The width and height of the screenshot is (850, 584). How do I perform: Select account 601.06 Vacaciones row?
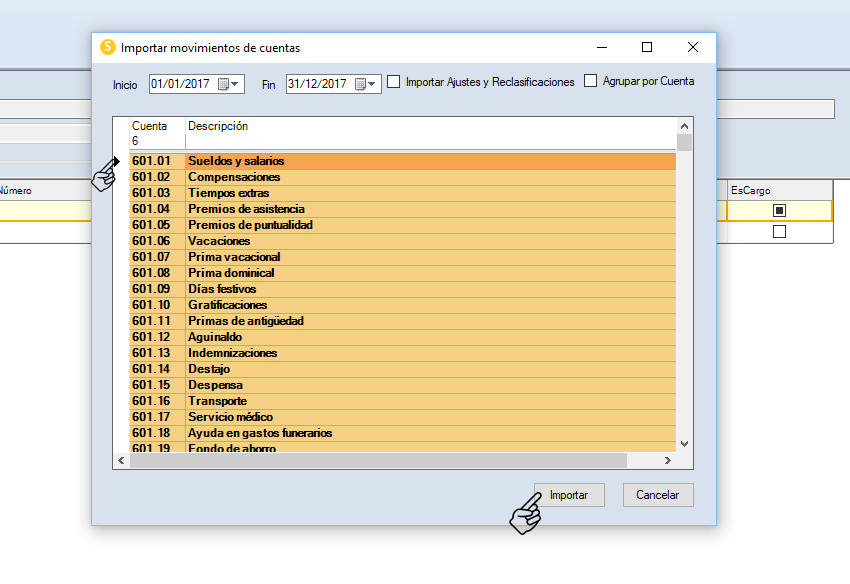point(219,241)
